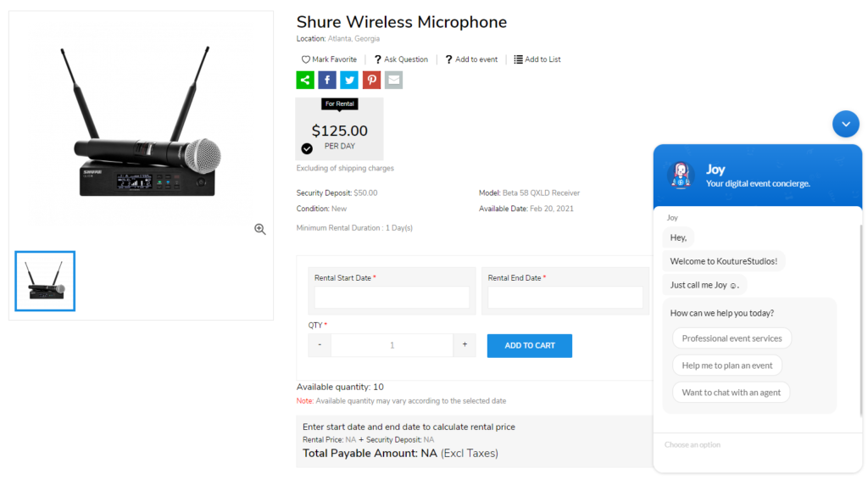Click Add to event link
Viewport: 868px width, 480px height.
pyautogui.click(x=476, y=59)
